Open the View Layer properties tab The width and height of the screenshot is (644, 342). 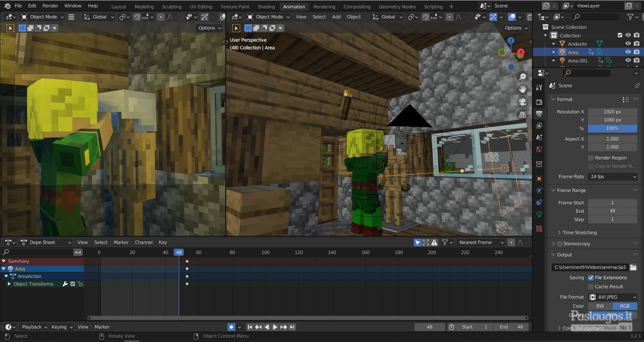(539, 126)
